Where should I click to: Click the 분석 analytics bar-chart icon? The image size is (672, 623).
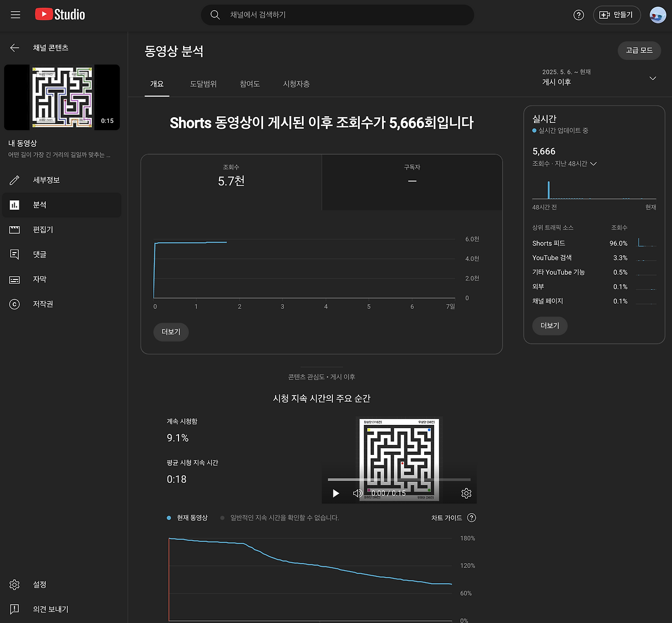pos(14,205)
